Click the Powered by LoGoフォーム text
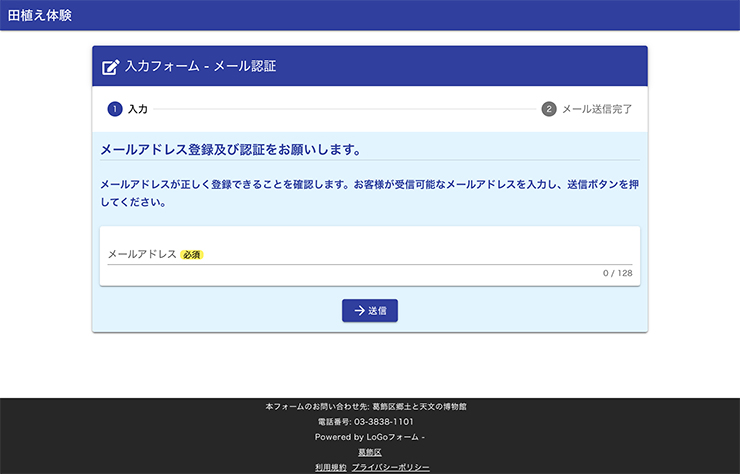 [368, 437]
